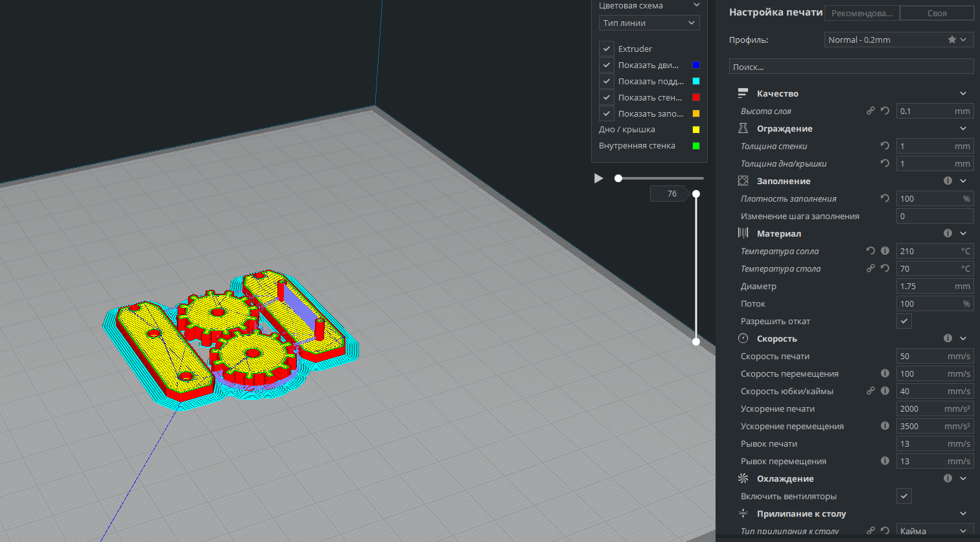Open the Профиль dropdown showing Normal - 0.2mm
The image size is (980, 542).
click(898, 40)
